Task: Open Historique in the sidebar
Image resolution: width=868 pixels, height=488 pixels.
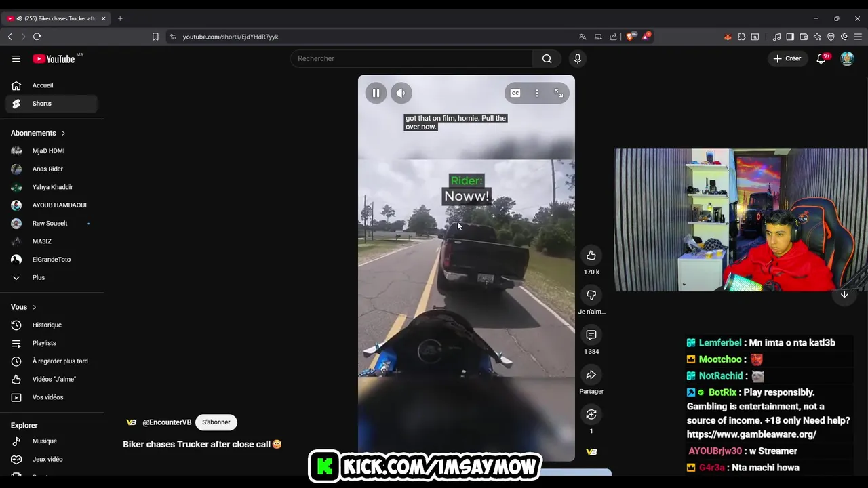Action: [52, 325]
